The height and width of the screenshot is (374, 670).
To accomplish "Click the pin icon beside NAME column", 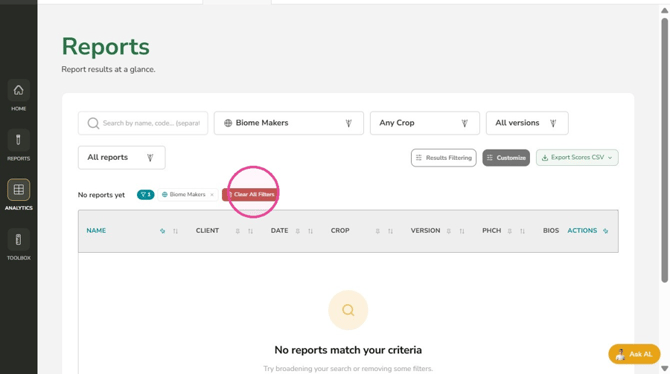I will point(162,231).
